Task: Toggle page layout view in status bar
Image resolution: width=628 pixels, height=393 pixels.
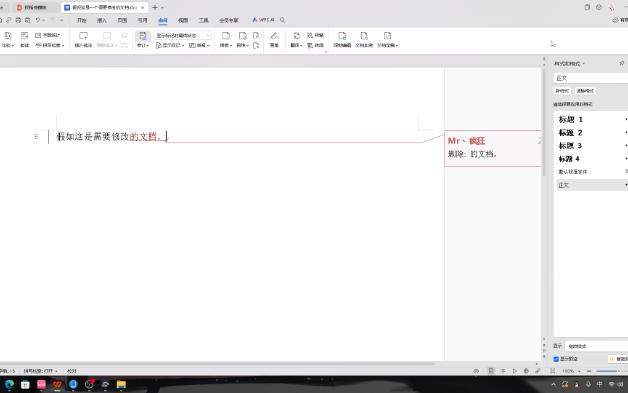Action: pyautogui.click(x=491, y=371)
